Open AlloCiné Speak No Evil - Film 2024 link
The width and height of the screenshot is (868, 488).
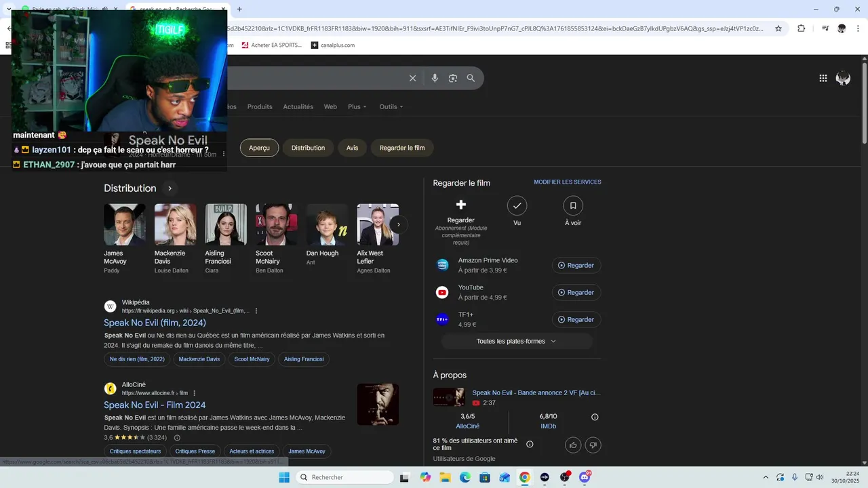click(x=155, y=405)
